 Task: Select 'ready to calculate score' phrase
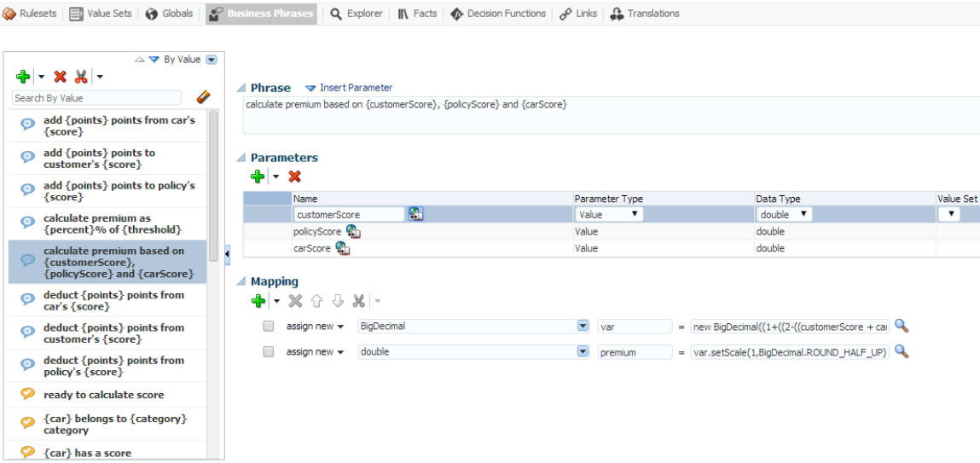click(107, 395)
